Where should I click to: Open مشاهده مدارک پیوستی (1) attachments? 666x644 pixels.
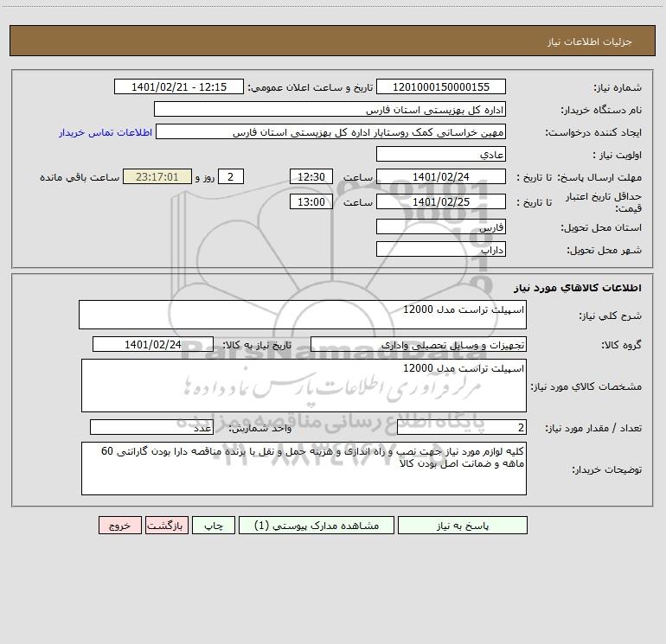pos(317,525)
